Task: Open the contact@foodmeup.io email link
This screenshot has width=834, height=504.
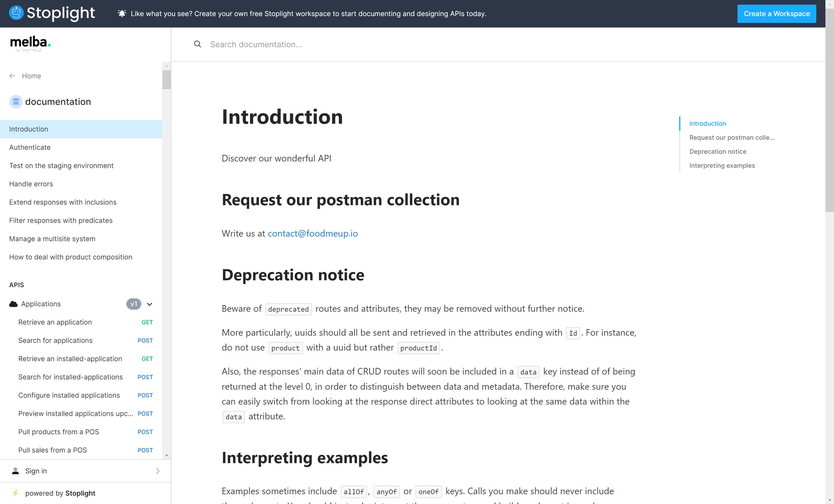Action: (x=312, y=234)
